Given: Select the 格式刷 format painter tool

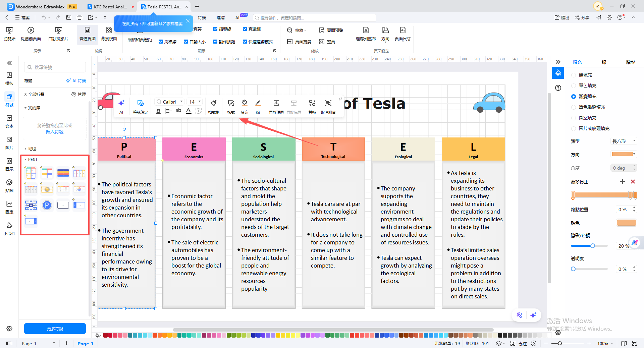Looking at the screenshot, I should pos(214,107).
